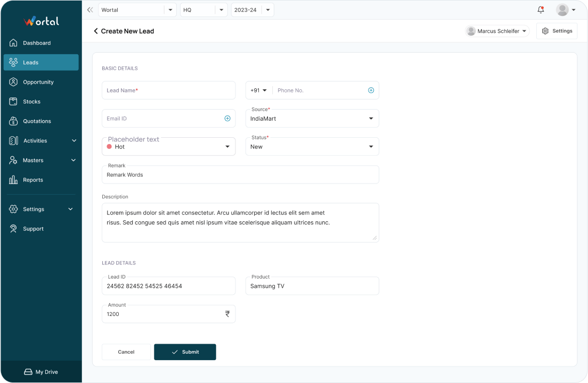Open the Status dropdown showing New
588x383 pixels.
(x=312, y=147)
